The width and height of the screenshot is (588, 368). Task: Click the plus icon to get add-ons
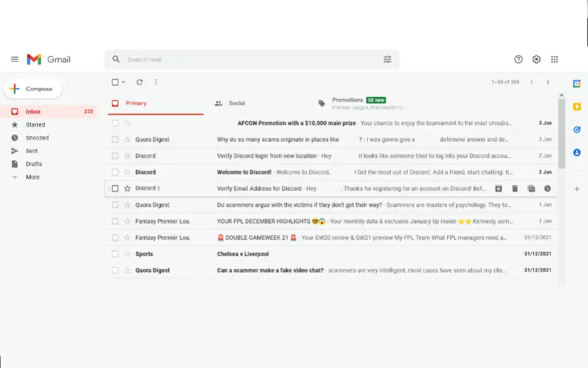(577, 189)
